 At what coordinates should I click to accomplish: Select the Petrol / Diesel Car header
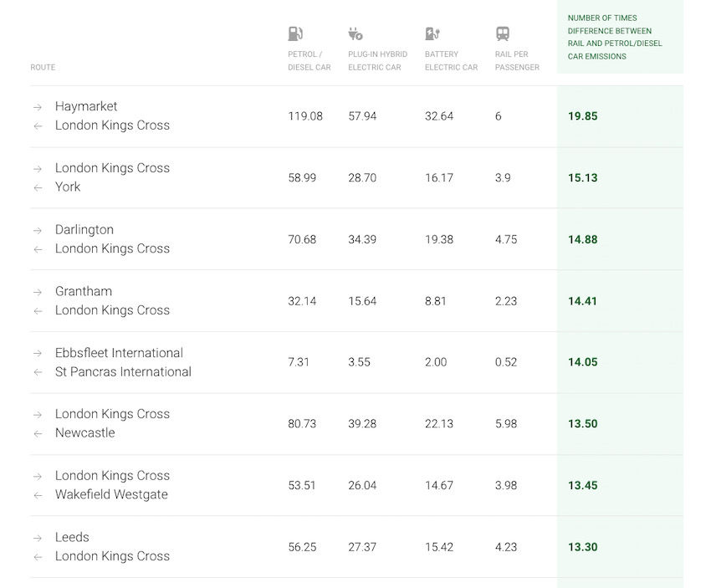(x=309, y=61)
